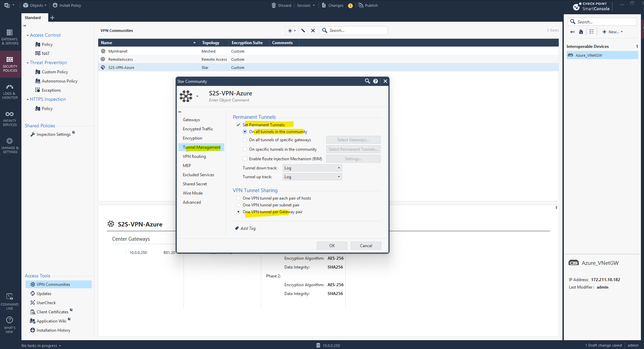Click the Discard trash icon in top bar
The height and width of the screenshot is (349, 644).
coord(274,5)
